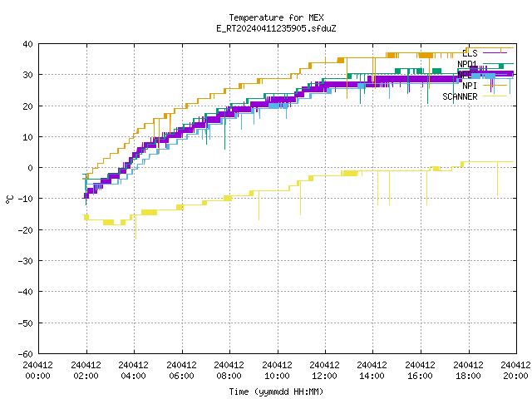Click the yellow line sample beside SCANNER
The height and width of the screenshot is (399, 532).
495,96
